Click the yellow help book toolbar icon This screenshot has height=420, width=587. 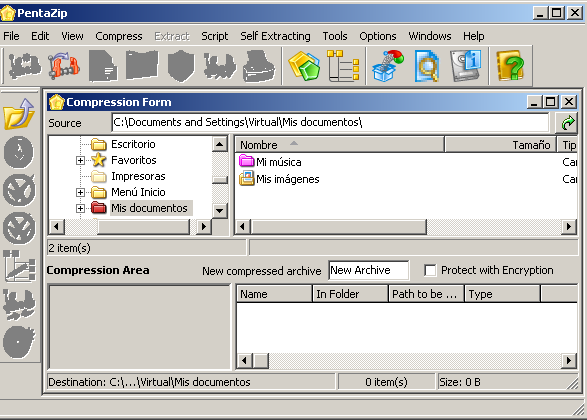point(510,66)
